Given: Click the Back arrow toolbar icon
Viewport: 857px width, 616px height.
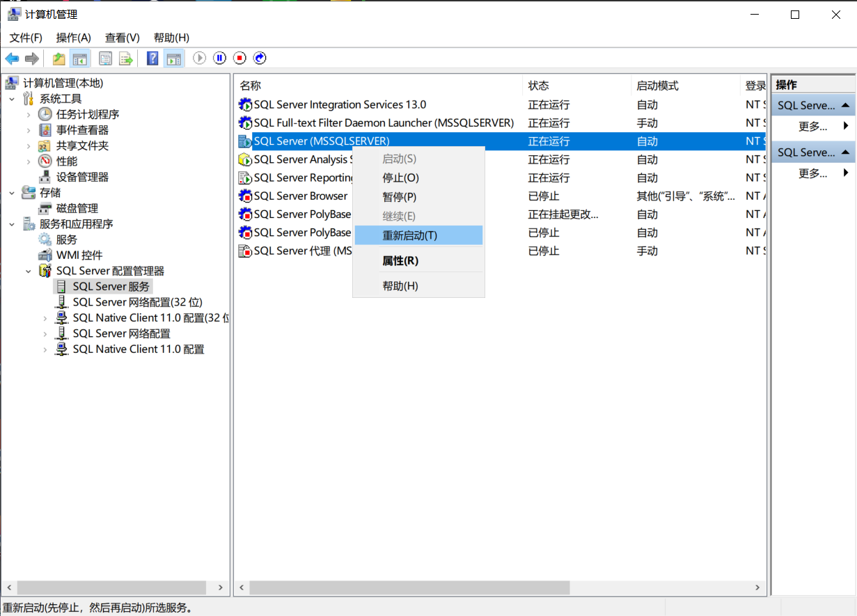Looking at the screenshot, I should (x=12, y=58).
